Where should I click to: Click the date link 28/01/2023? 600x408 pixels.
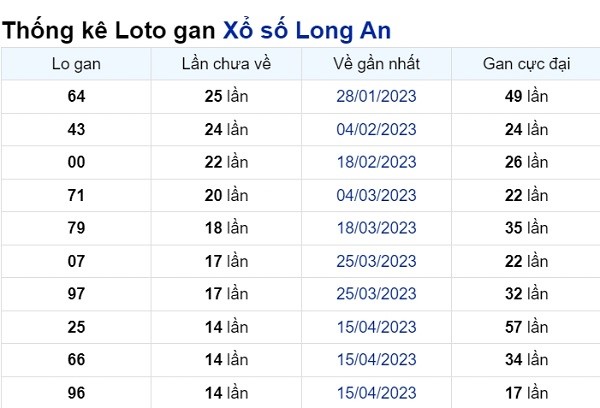click(x=376, y=96)
